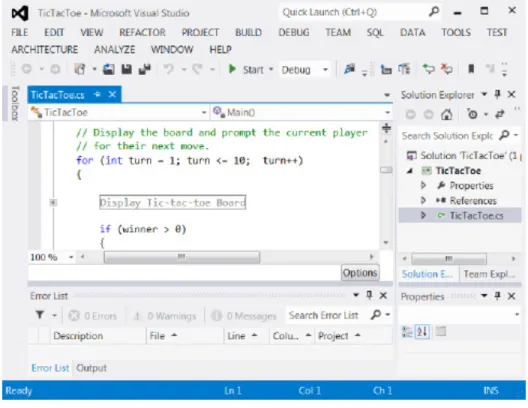The height and width of the screenshot is (408, 528).
Task: Click the Pending Changes Filter icon
Action: coord(472,115)
